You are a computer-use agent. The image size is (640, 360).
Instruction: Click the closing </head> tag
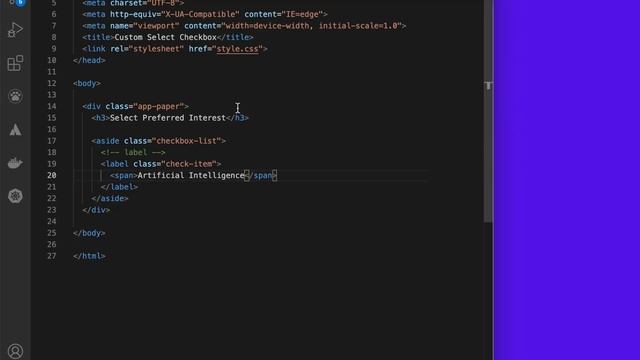tap(89, 60)
